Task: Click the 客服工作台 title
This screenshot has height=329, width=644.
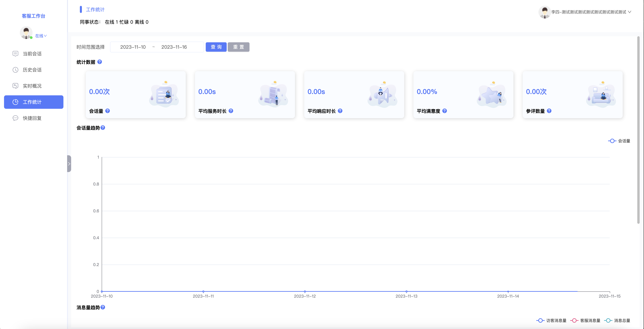Action: click(x=34, y=16)
